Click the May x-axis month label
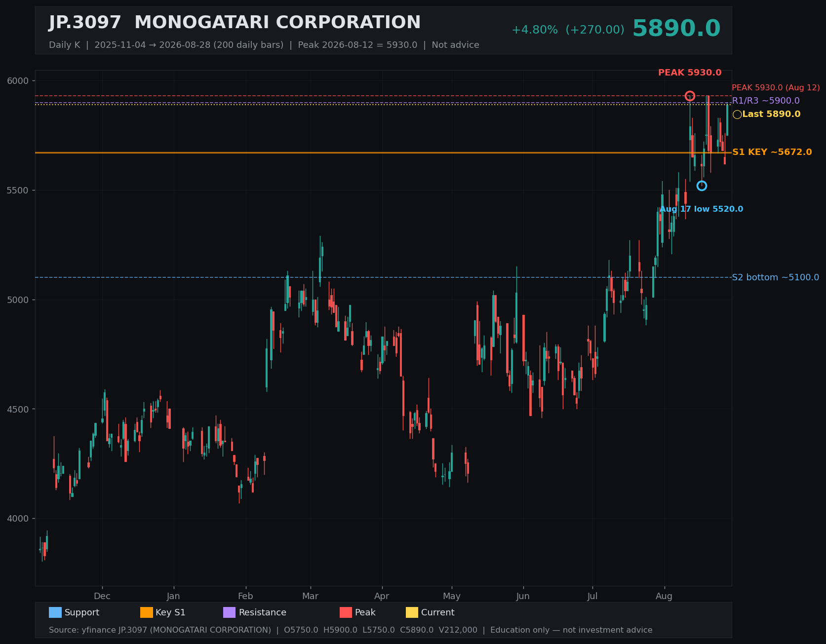826x644 pixels. click(x=452, y=596)
